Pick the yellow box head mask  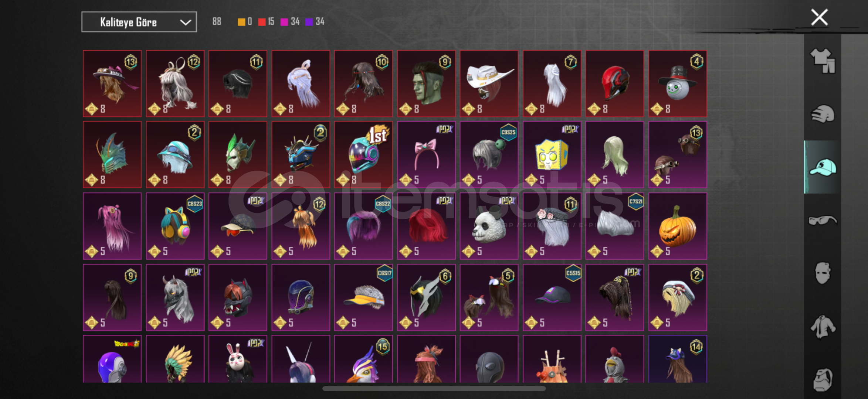pos(552,154)
